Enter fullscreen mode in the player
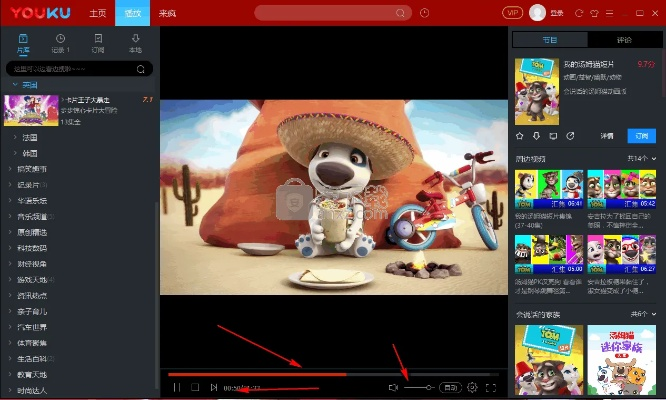Image resolution: width=666 pixels, height=400 pixels. [x=491, y=387]
